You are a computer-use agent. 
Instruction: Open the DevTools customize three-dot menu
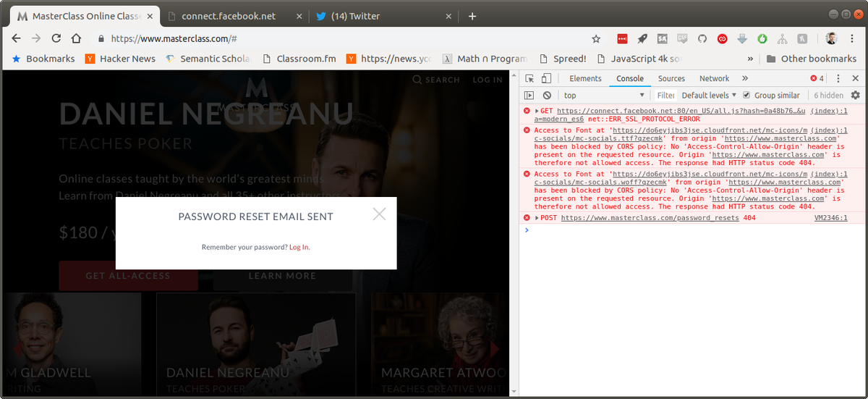838,78
